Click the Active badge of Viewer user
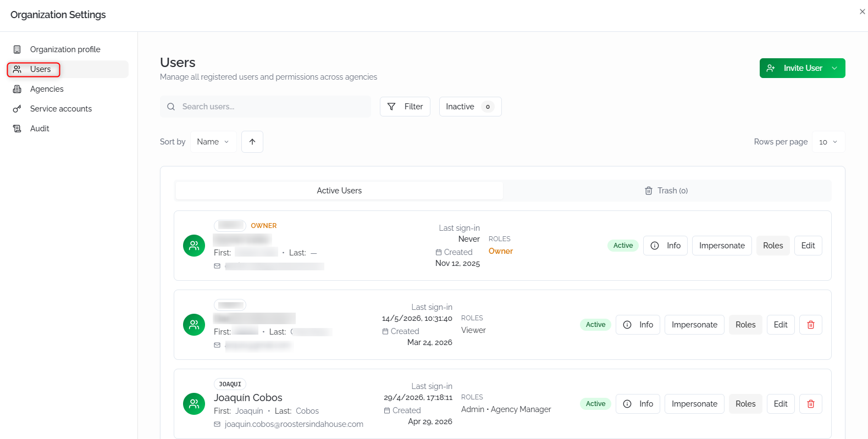The width and height of the screenshot is (868, 439). 595,325
